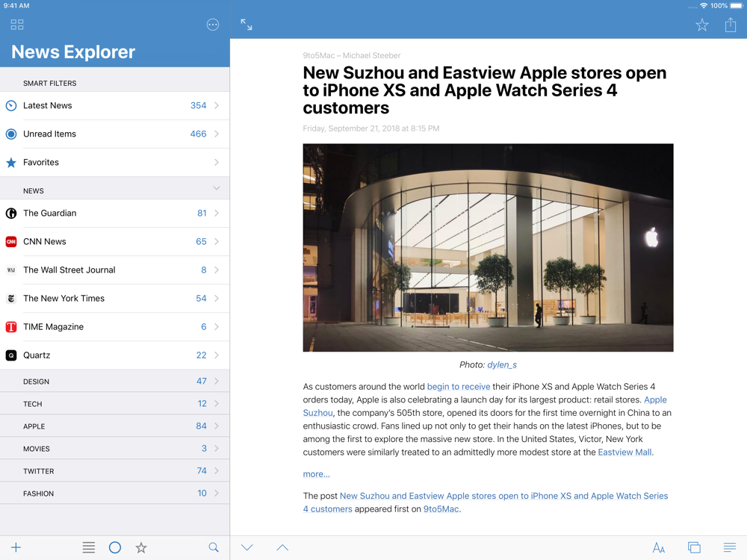Add a new feed with plus icon
The height and width of the screenshot is (560, 747).
click(16, 547)
